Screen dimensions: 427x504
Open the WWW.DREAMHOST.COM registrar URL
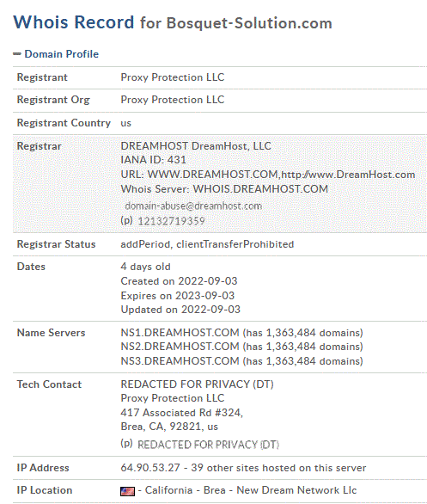(x=212, y=175)
